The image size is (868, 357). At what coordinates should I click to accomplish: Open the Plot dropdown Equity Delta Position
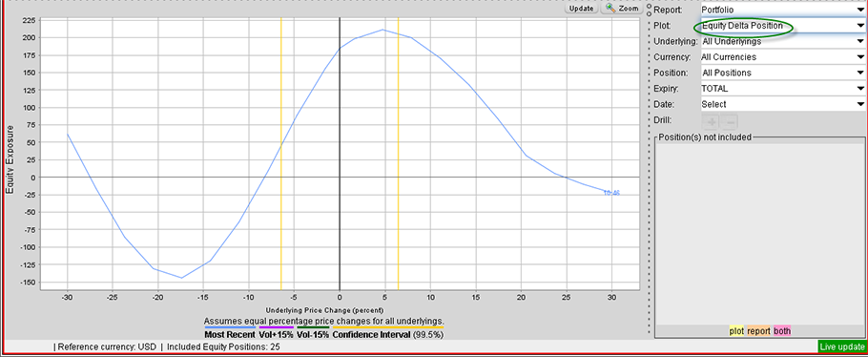[x=782, y=26]
